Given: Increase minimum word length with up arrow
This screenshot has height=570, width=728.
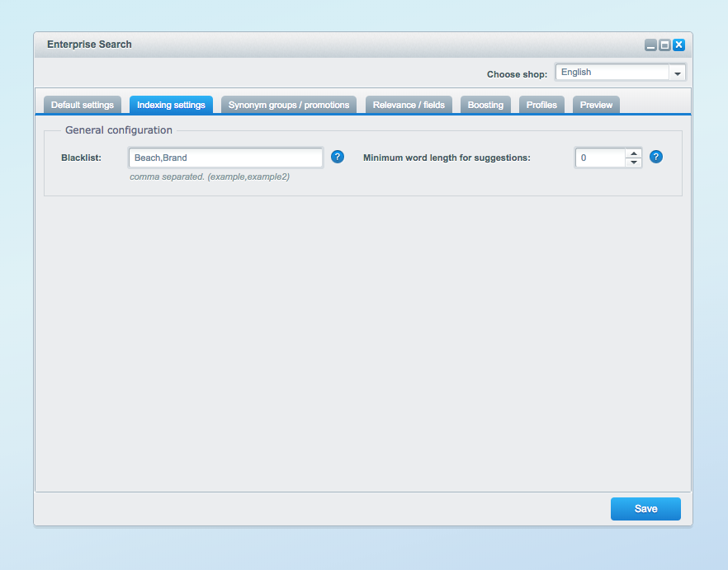Looking at the screenshot, I should click(633, 153).
